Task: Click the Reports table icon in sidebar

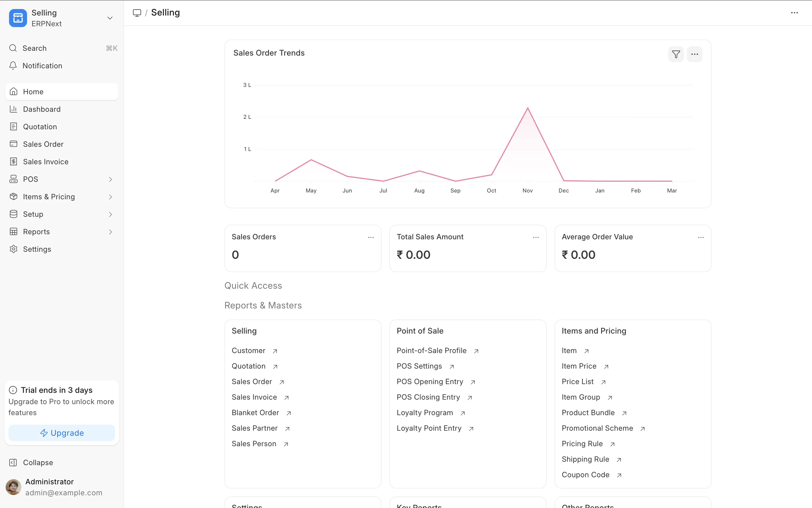Action: [14, 231]
